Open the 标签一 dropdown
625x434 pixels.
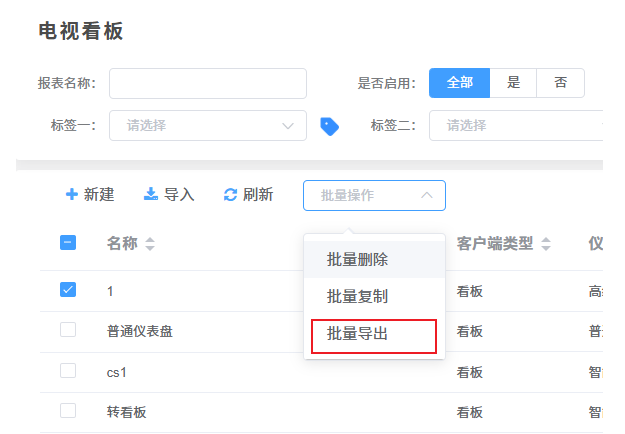[208, 126]
